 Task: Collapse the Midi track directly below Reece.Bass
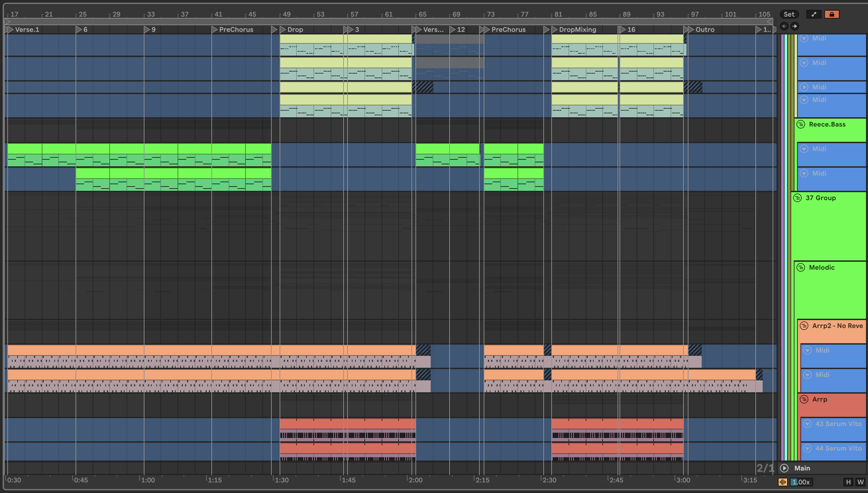[804, 149]
